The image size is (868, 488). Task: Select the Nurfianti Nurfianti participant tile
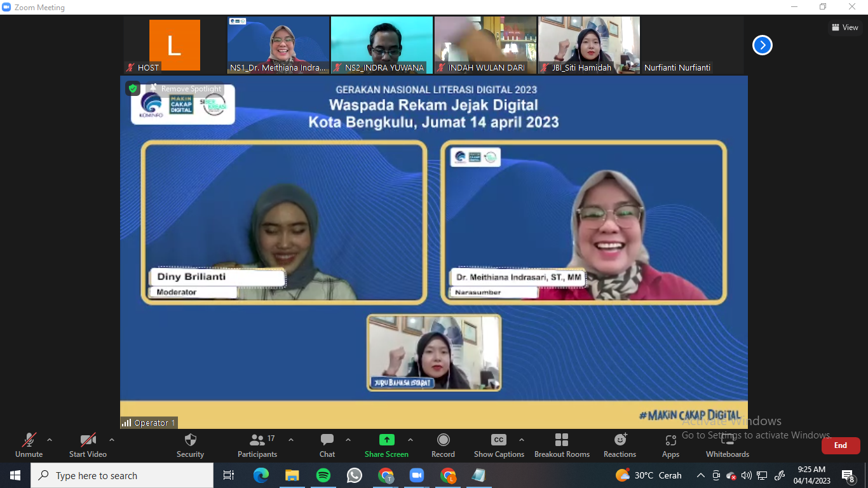(693, 45)
